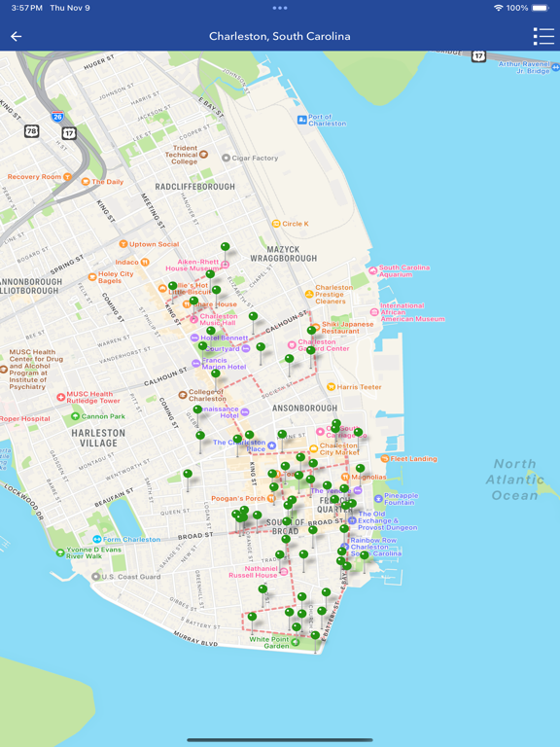Tap the Fleet Landing restaurant icon

click(385, 459)
